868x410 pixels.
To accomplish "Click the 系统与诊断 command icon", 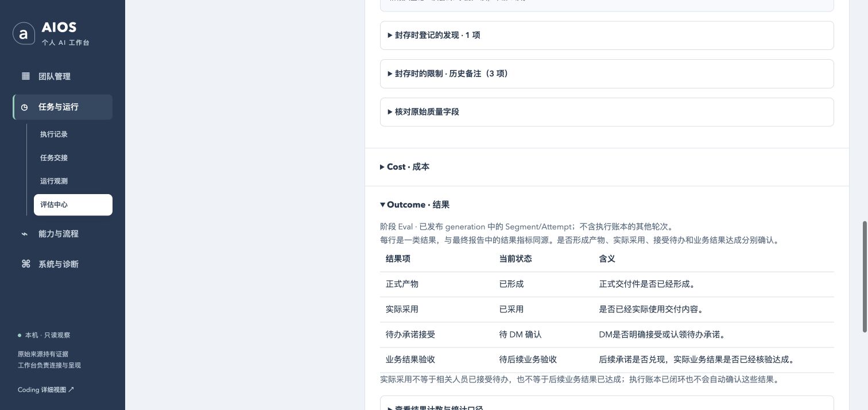I will 25,264.
